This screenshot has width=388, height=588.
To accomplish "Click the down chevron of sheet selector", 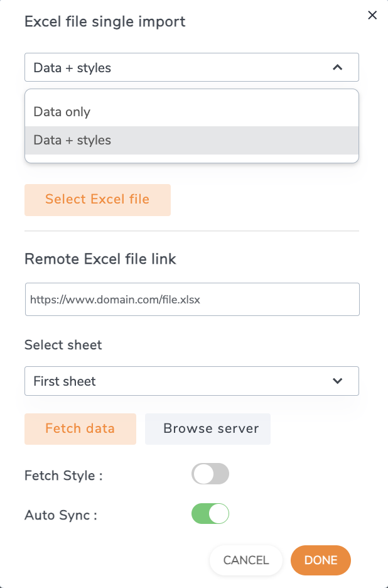I will [x=337, y=381].
